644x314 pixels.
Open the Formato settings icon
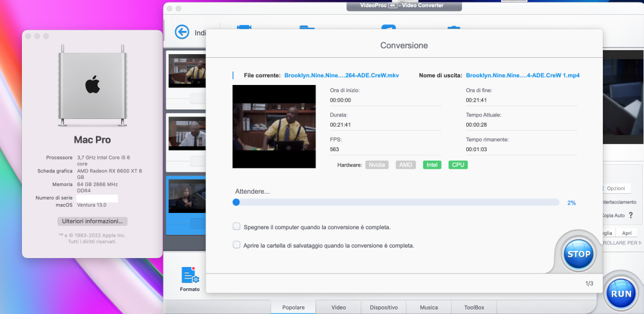190,275
